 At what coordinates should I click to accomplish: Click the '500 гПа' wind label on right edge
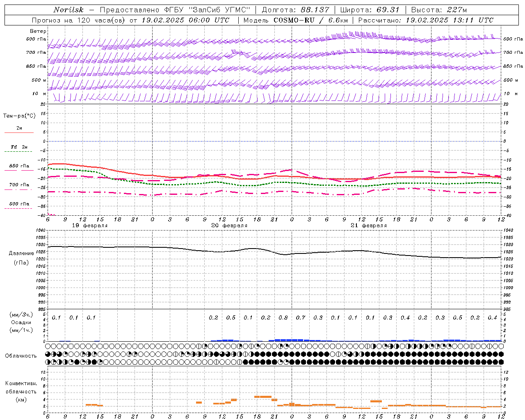click(x=513, y=39)
